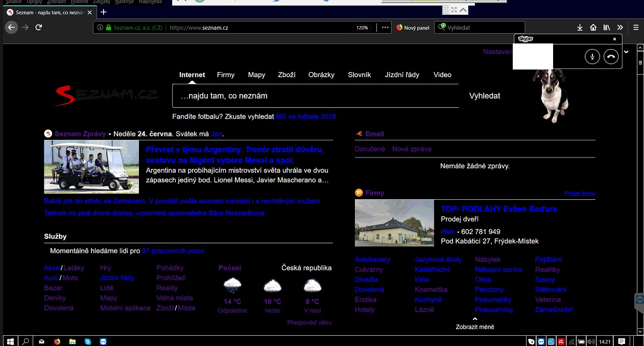
Task: Open the MS ve fotbale 2018 link
Action: [306, 117]
